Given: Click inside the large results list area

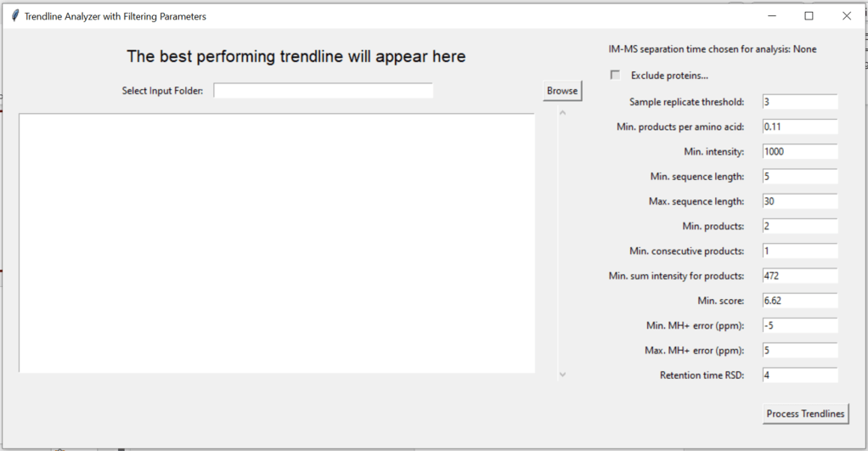Looking at the screenshot, I should [x=277, y=243].
